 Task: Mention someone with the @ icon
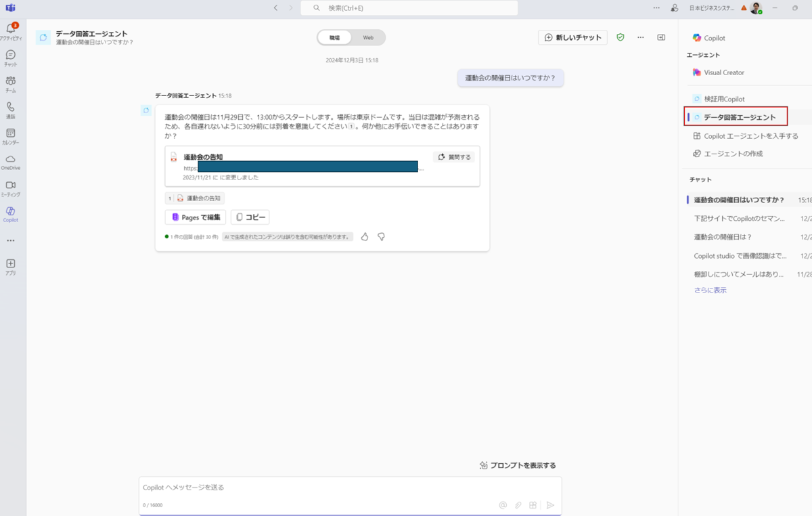click(503, 505)
